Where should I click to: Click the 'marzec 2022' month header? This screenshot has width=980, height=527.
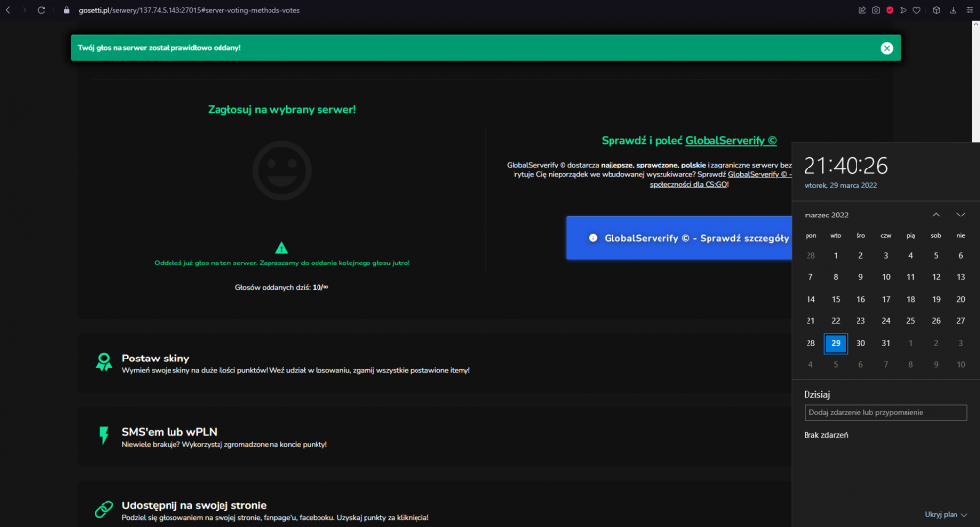coord(826,215)
